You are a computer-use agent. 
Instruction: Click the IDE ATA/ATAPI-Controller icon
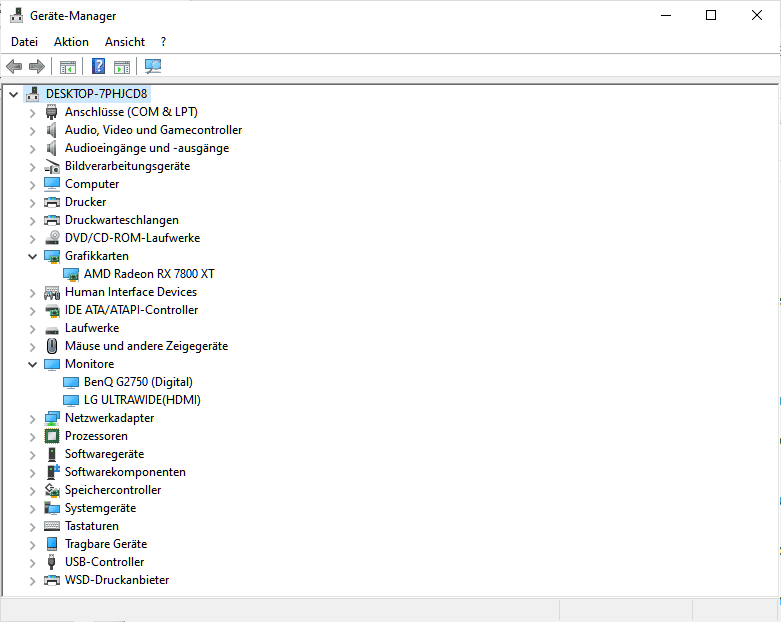click(52, 311)
